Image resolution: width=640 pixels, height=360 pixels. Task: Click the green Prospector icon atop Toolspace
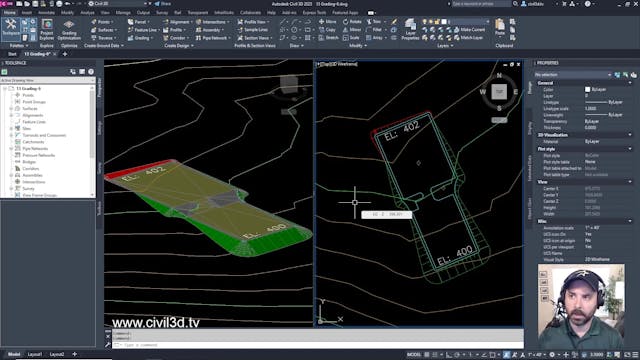4,72
